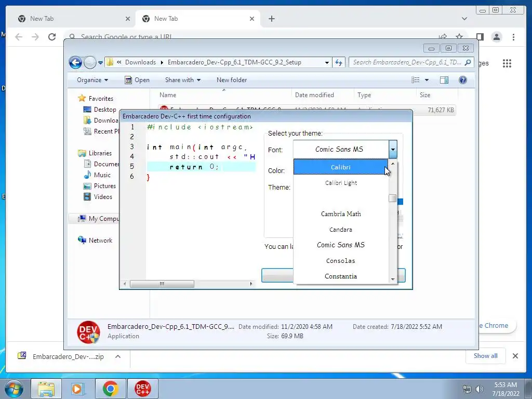Click Show all downloads

[x=486, y=356]
